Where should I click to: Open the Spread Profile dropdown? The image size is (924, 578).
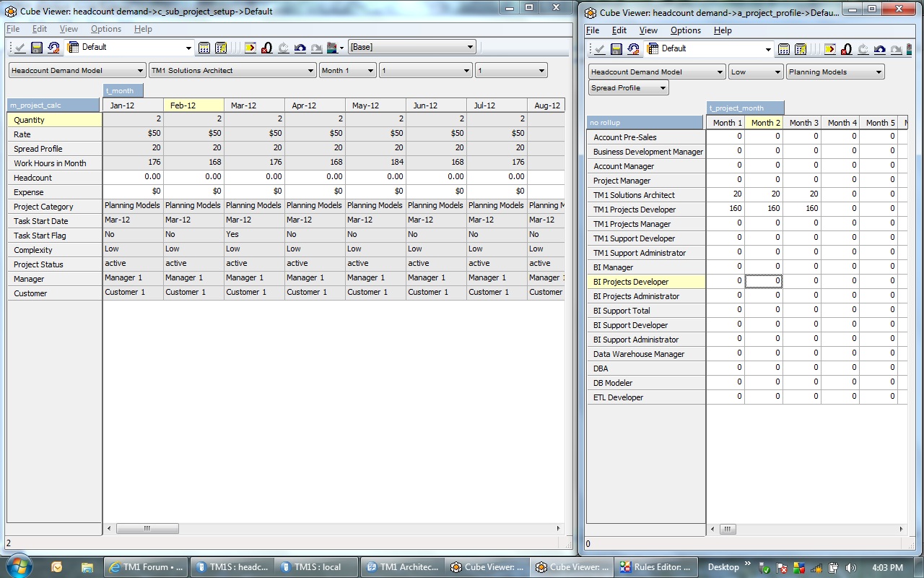coord(629,87)
